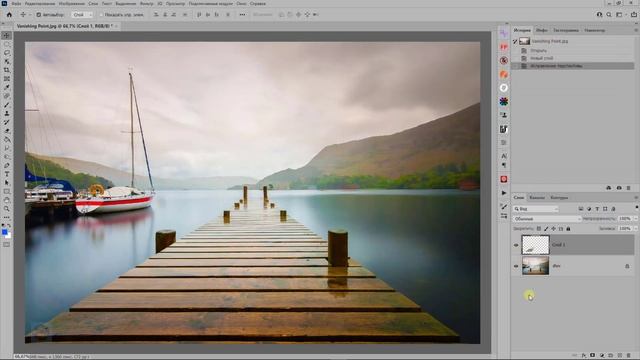Select the Move tool in the toolbox
The width and height of the screenshot is (640, 360).
coord(7,36)
